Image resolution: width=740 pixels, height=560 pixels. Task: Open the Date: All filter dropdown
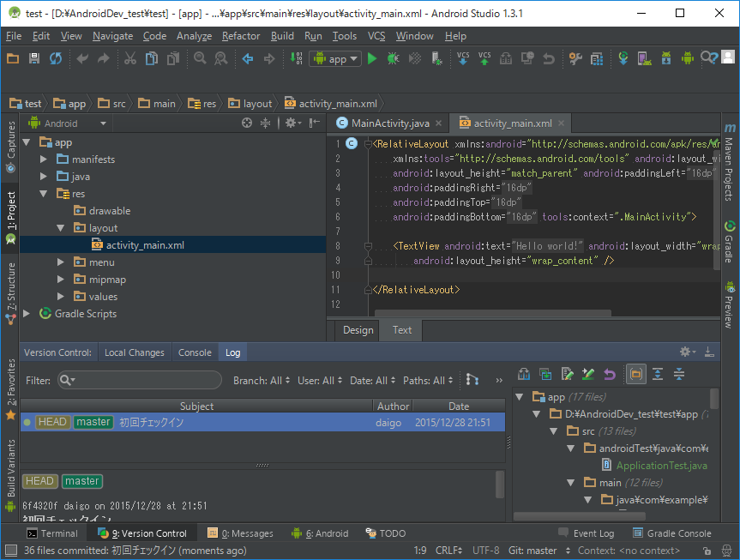pyautogui.click(x=373, y=380)
